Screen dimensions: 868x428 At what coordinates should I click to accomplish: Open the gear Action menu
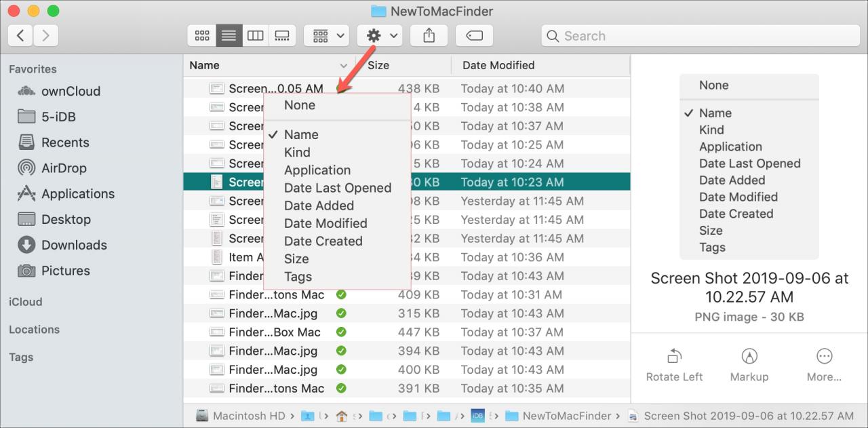tap(380, 35)
